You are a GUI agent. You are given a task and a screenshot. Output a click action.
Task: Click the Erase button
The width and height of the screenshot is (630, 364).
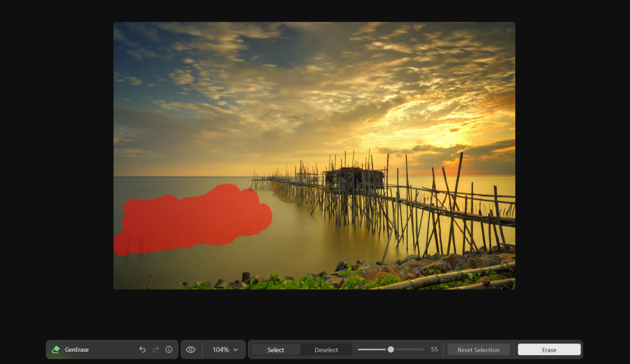click(x=549, y=350)
